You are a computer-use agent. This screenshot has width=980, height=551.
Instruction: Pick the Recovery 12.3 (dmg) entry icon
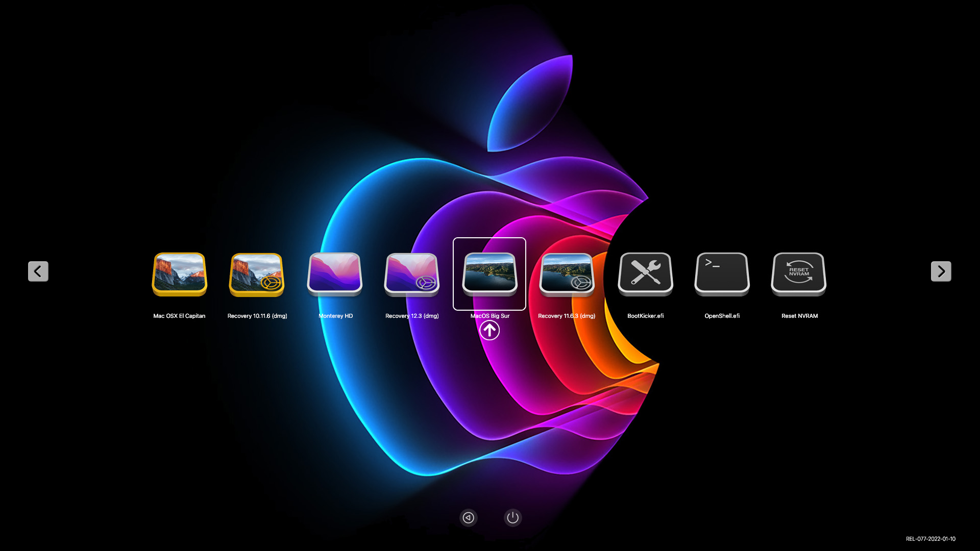click(412, 274)
